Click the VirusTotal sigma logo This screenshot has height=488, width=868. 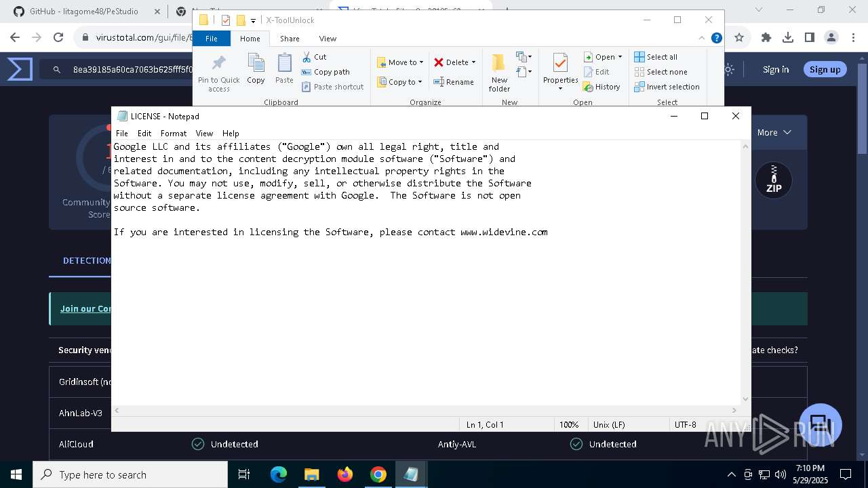20,69
